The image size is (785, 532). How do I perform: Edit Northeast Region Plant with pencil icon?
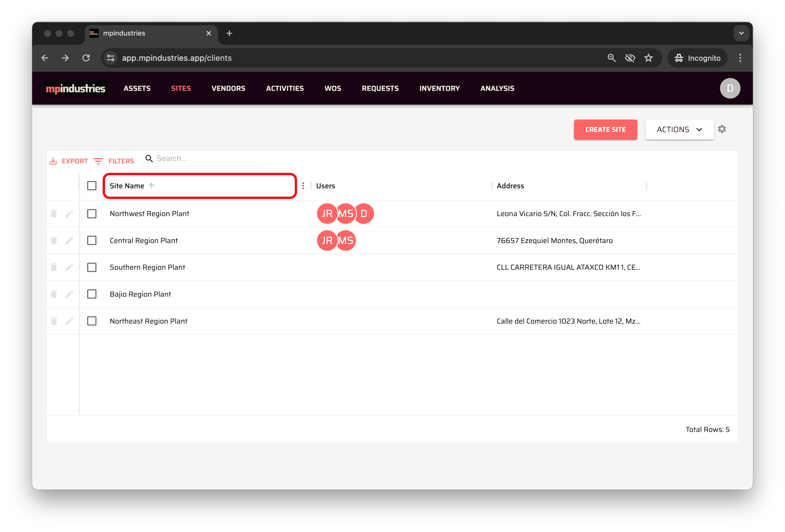pyautogui.click(x=69, y=321)
